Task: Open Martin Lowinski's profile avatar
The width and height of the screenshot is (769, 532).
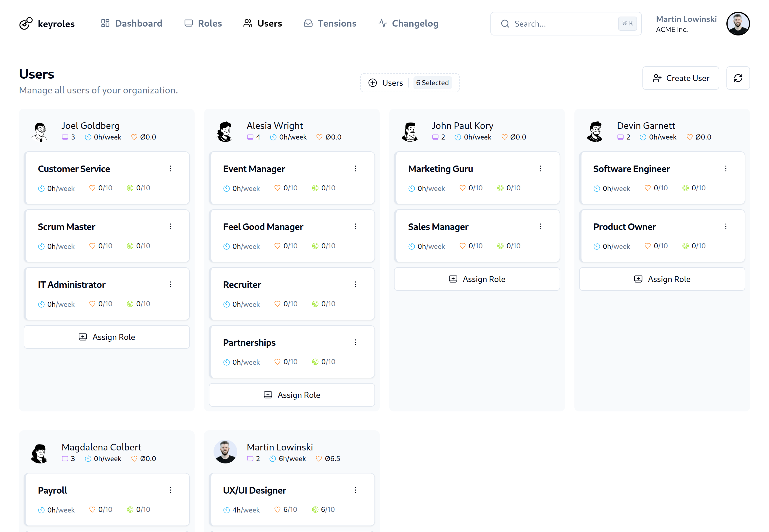Action: (x=738, y=23)
